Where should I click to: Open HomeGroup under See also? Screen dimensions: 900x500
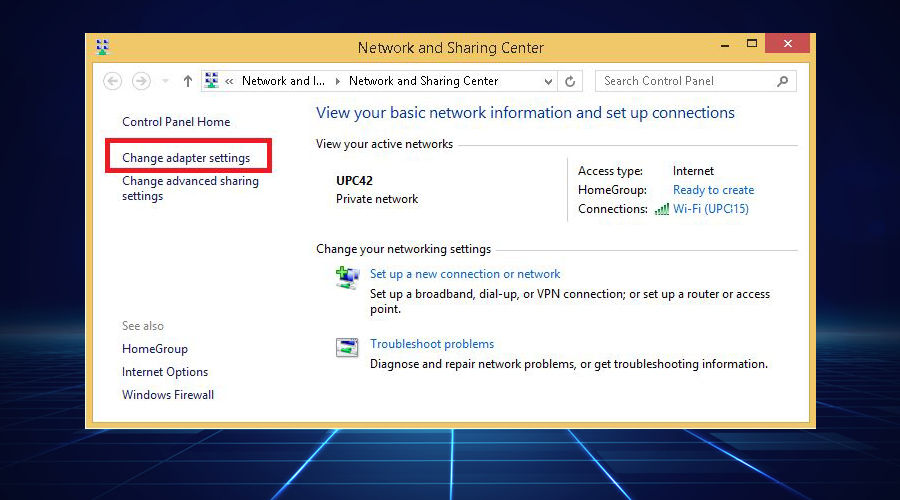(x=155, y=349)
